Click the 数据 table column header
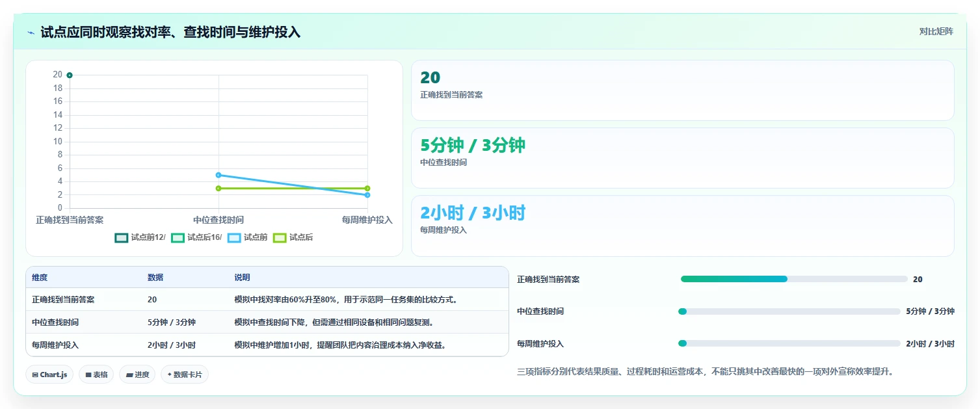980x409 pixels. 155,278
